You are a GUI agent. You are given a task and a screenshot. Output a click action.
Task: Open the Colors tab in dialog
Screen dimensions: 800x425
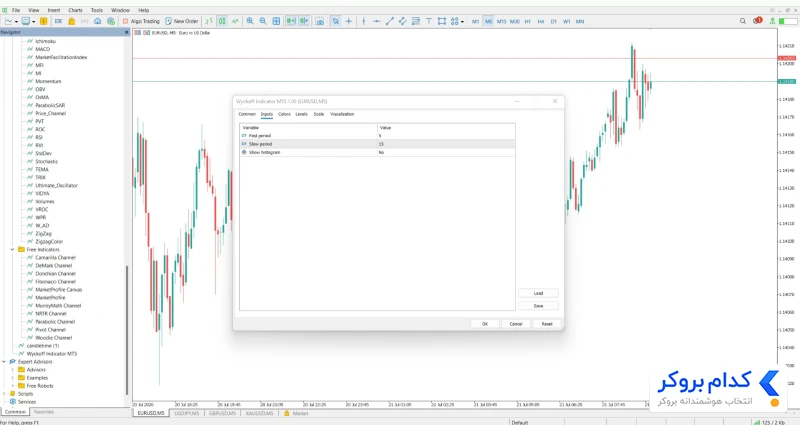284,114
